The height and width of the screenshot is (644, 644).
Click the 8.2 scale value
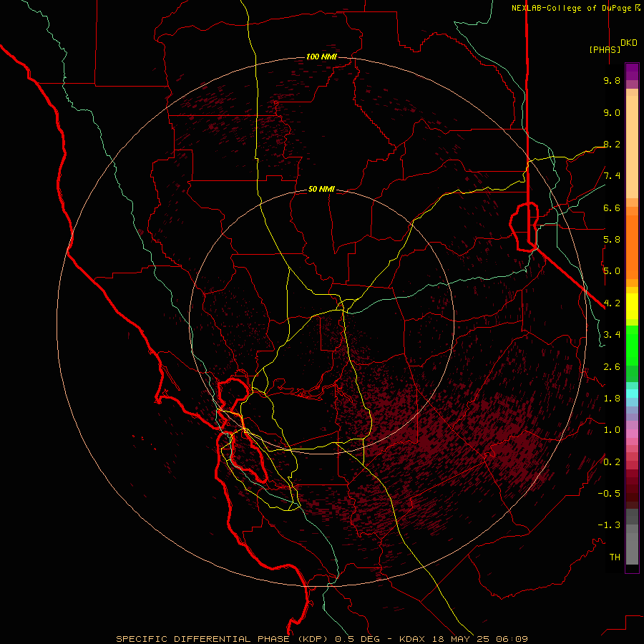(612, 144)
